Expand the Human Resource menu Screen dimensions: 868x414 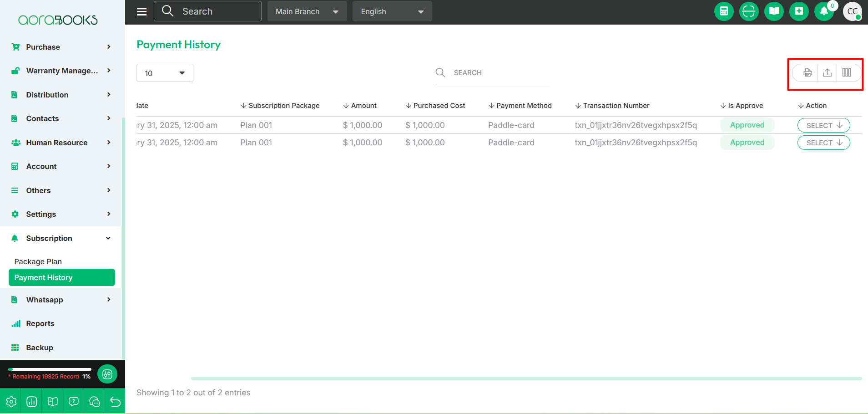[x=61, y=143]
